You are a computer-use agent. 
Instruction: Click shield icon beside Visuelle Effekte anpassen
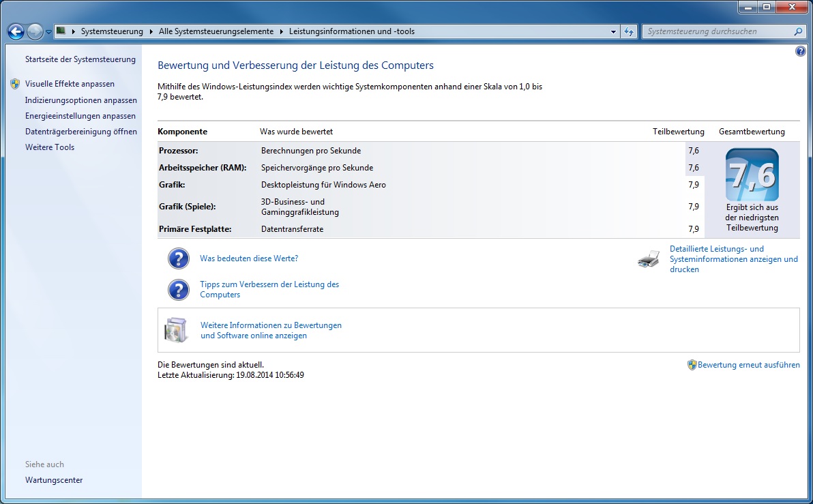point(15,83)
